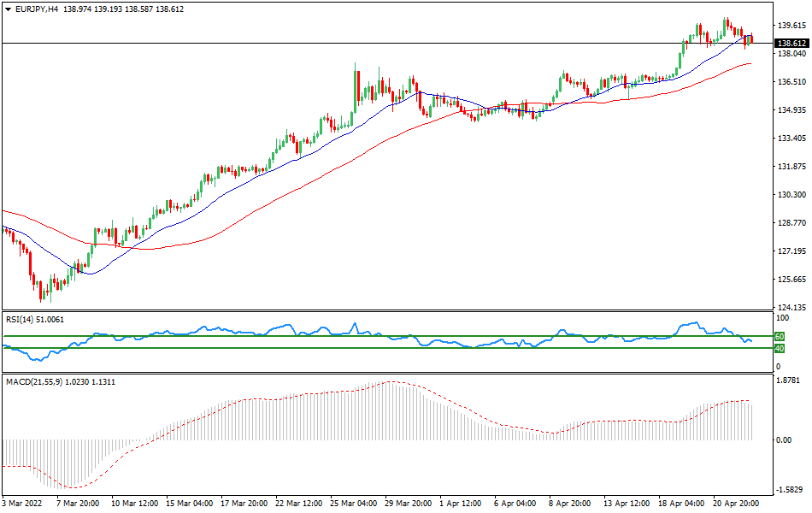Screen dimensions: 812x513
Task: Click the RSI subwindow upper boundary line
Action: click(x=385, y=310)
